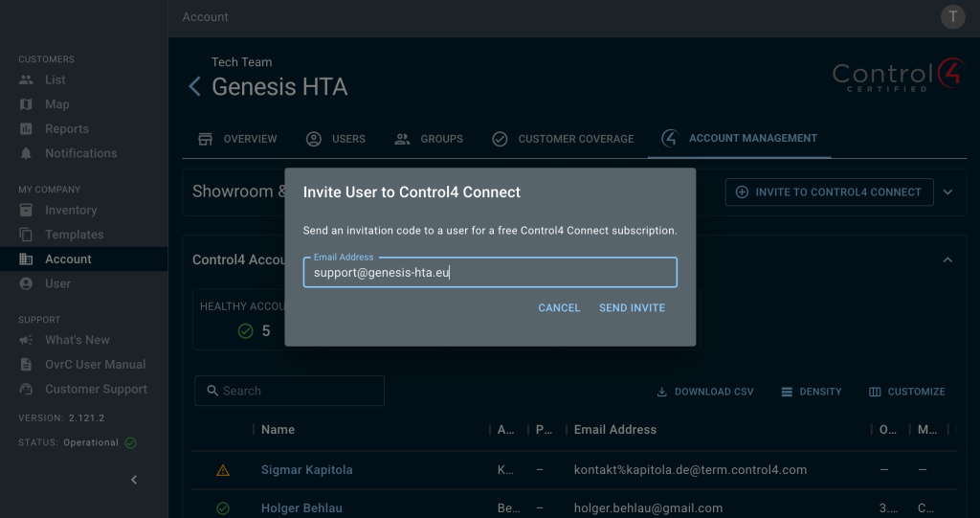This screenshot has height=518, width=980.
Task: Sort by Email Address column header
Action: (x=615, y=430)
